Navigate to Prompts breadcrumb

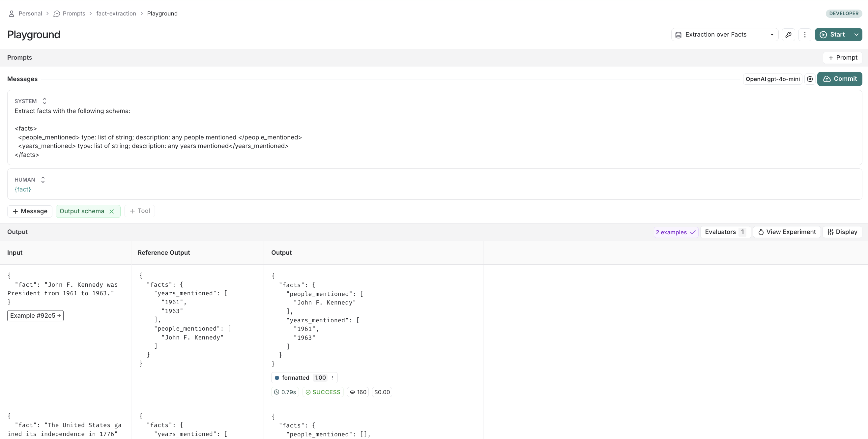pyautogui.click(x=73, y=14)
